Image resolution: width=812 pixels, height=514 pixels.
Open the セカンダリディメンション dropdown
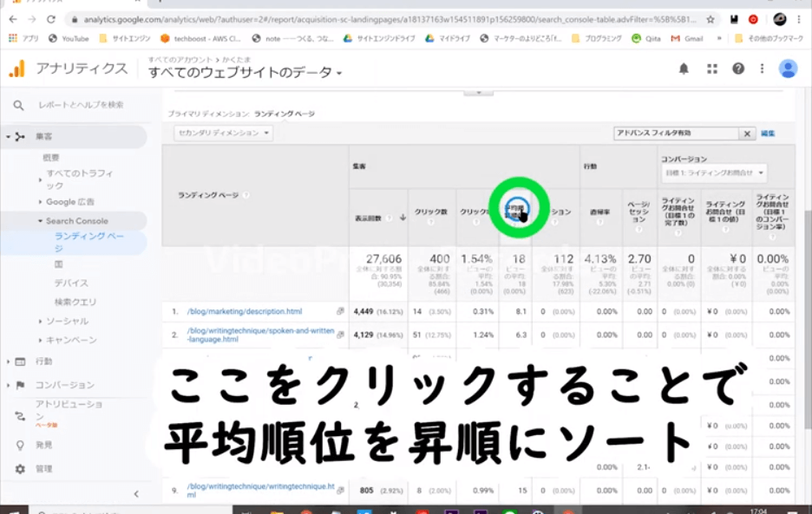point(223,133)
